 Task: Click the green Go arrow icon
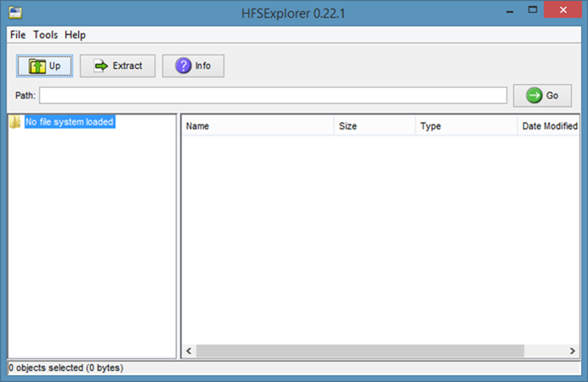coord(534,95)
